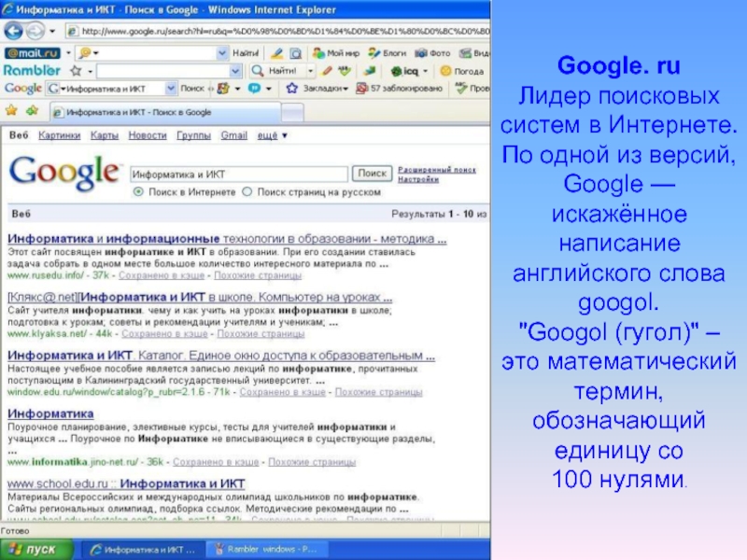Open the Настройки preferences link
Image resolution: width=747 pixels, height=560 pixels.
click(x=418, y=179)
